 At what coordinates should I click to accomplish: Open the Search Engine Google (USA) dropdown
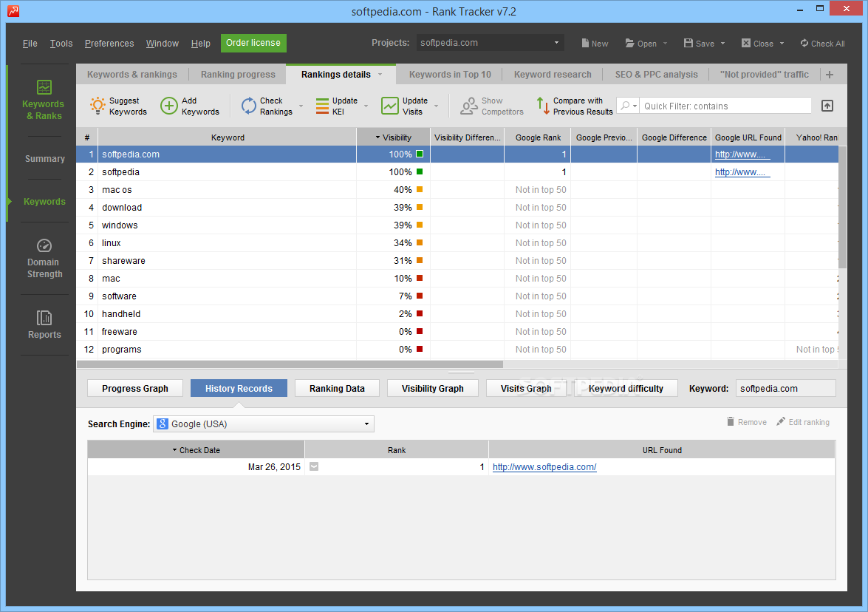point(264,424)
